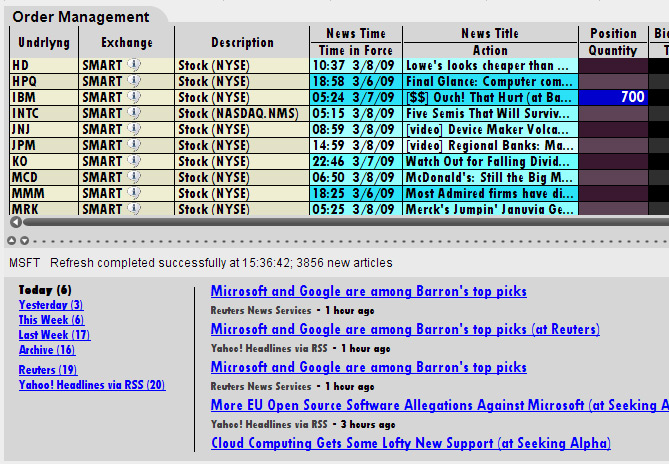This screenshot has height=464, width=669.
Task: Click the horizontal scrollbar track under the table
Action: [x=346, y=222]
